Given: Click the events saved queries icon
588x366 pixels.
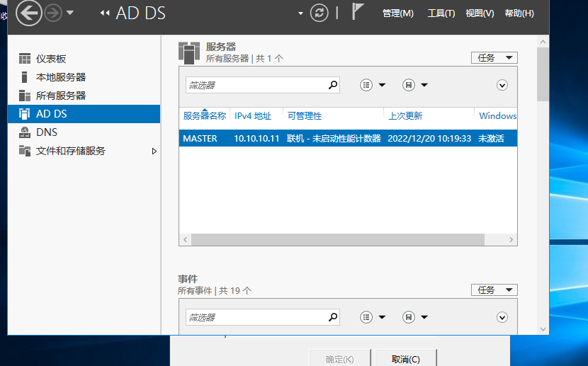Looking at the screenshot, I should coord(409,317).
